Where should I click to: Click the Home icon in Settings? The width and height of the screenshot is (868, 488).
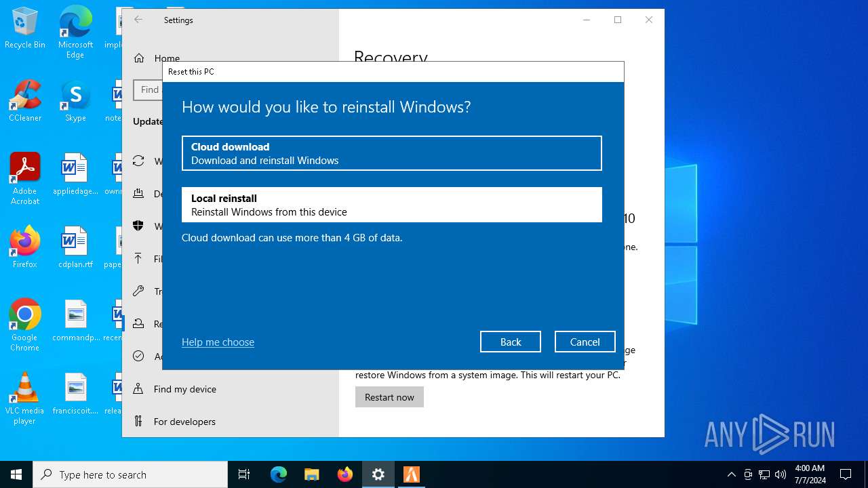tap(139, 58)
